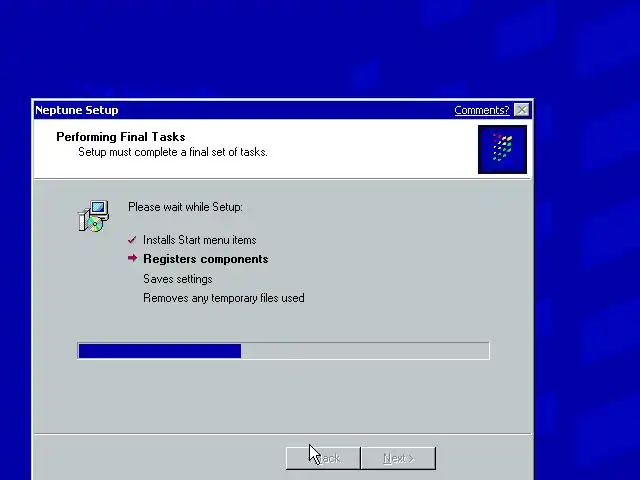
Task: Click 'Setup must complete a final set of tasks.'
Action: click(173, 152)
